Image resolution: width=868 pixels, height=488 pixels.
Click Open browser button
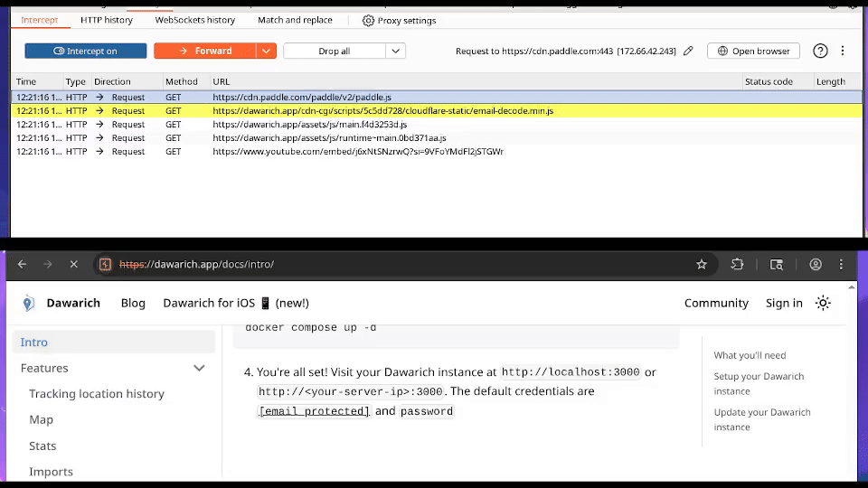pyautogui.click(x=753, y=51)
